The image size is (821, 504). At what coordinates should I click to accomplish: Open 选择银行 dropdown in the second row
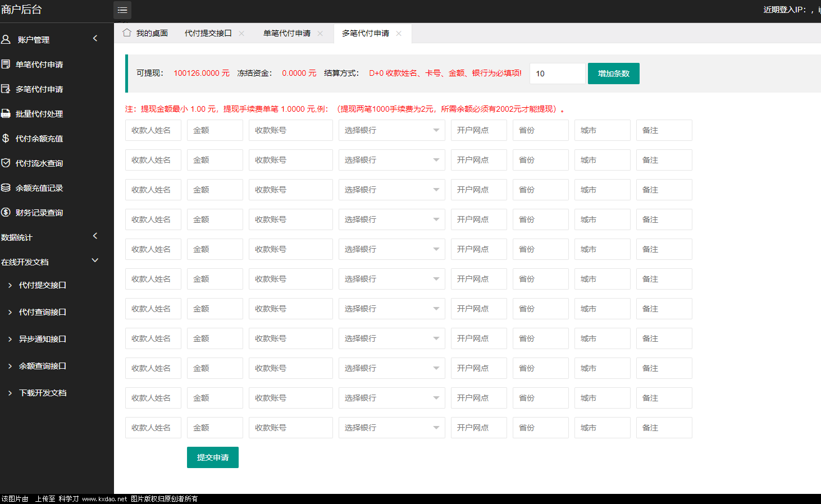point(392,160)
